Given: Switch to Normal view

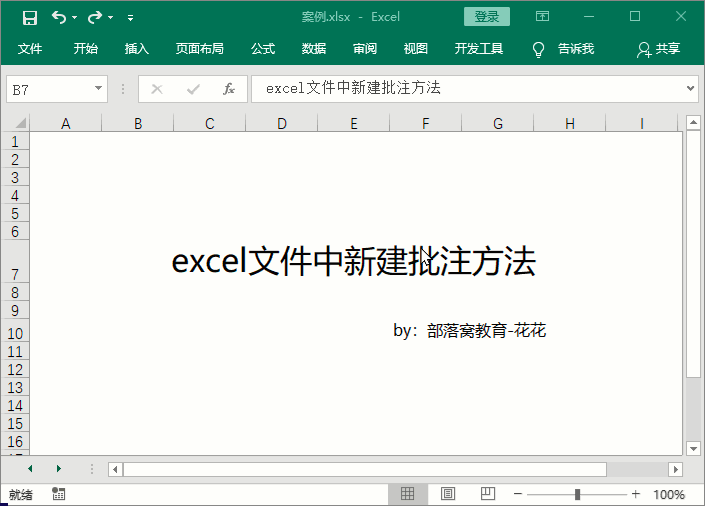Looking at the screenshot, I should 407,494.
